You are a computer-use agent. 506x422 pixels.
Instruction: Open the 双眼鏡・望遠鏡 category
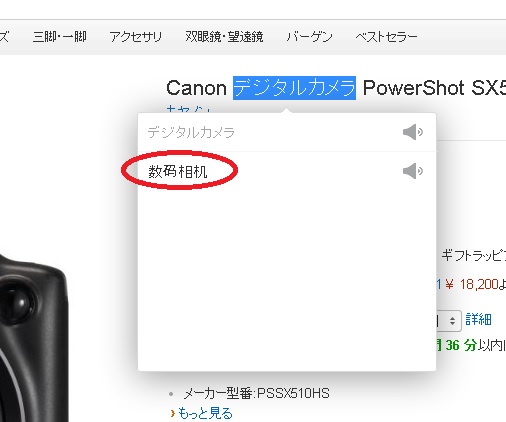coord(224,36)
